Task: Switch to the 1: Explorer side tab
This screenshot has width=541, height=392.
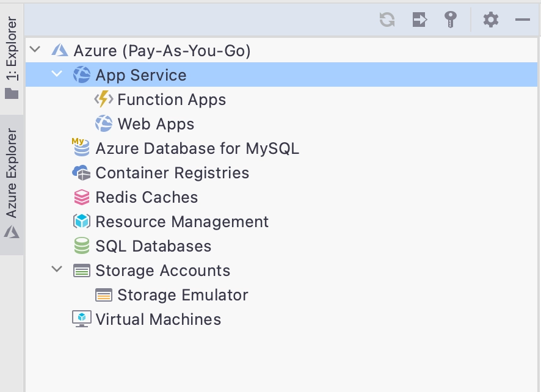Action: click(12, 58)
